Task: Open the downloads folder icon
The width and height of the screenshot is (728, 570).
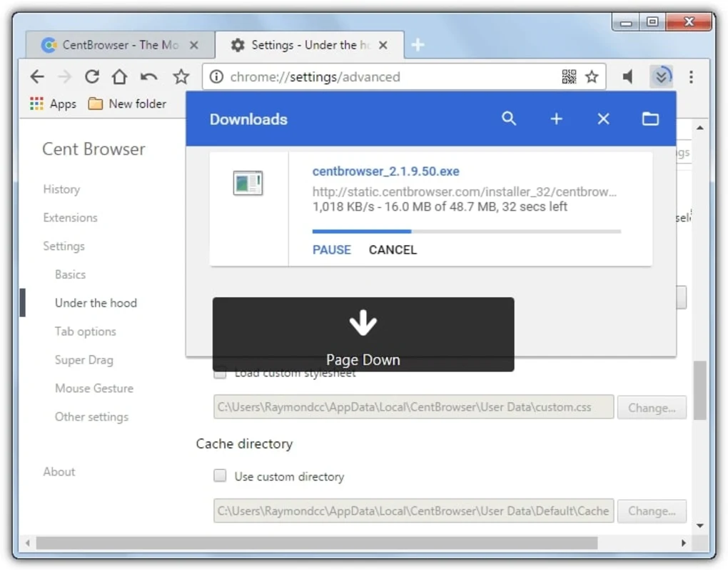Action: tap(650, 119)
